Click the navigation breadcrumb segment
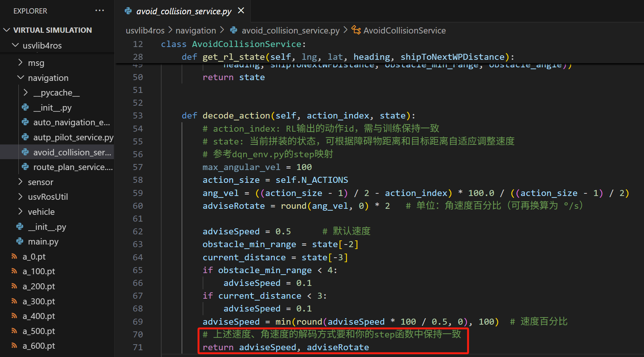The image size is (644, 357). (x=195, y=30)
